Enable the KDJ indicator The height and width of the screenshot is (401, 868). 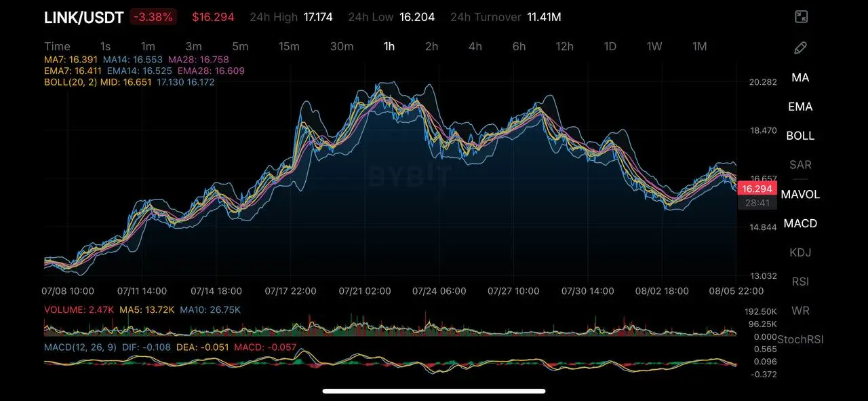800,252
